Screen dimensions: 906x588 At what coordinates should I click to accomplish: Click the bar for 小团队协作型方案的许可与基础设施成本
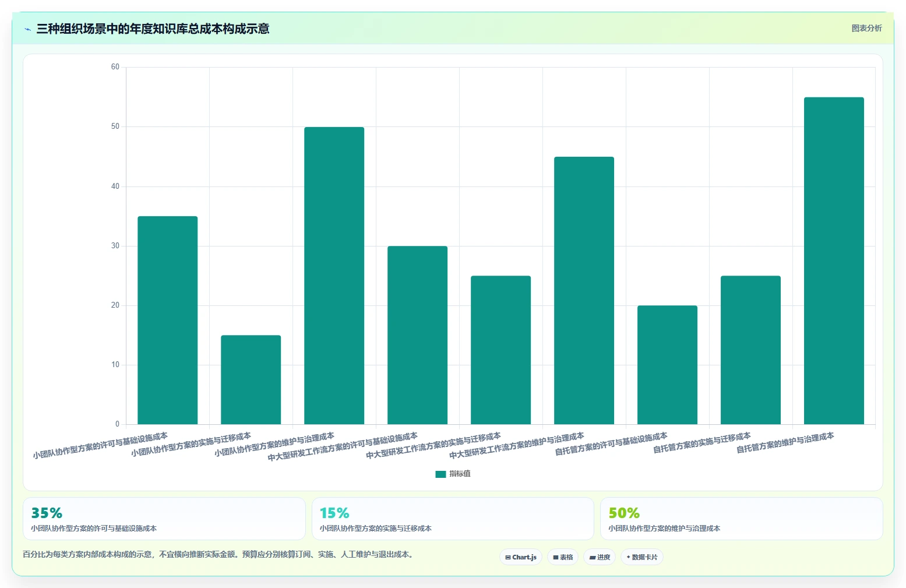pos(168,320)
